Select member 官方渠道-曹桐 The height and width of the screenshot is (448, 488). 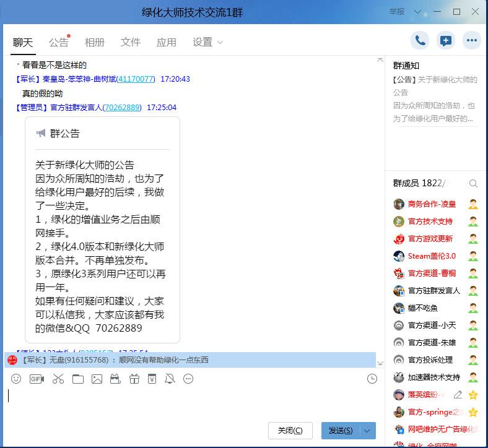[x=432, y=274]
